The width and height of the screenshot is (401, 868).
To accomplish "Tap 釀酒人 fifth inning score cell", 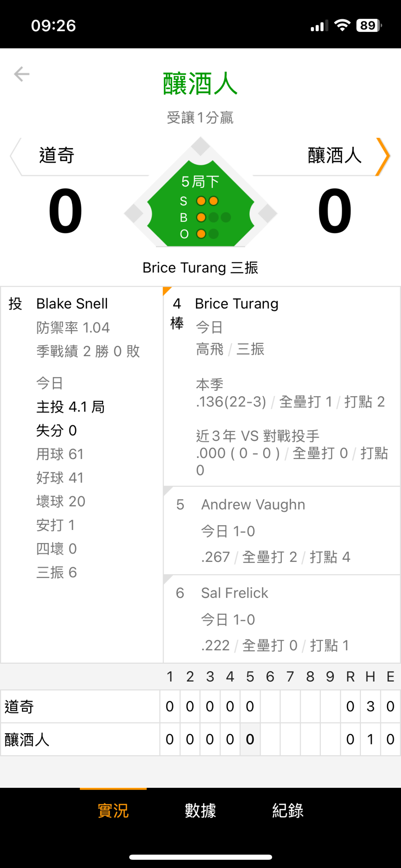I will pyautogui.click(x=250, y=739).
